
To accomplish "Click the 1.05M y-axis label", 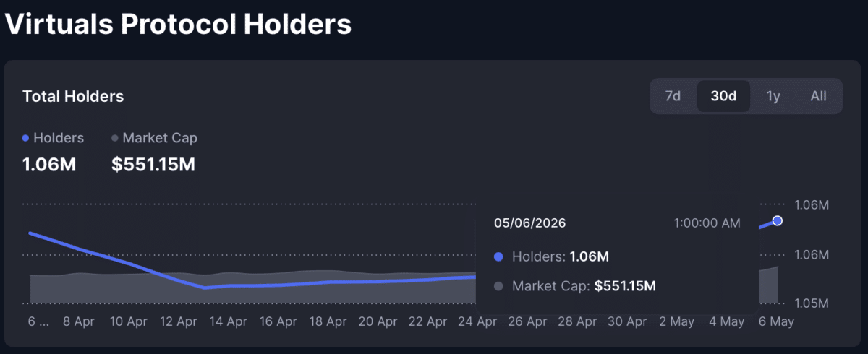I will click(811, 303).
